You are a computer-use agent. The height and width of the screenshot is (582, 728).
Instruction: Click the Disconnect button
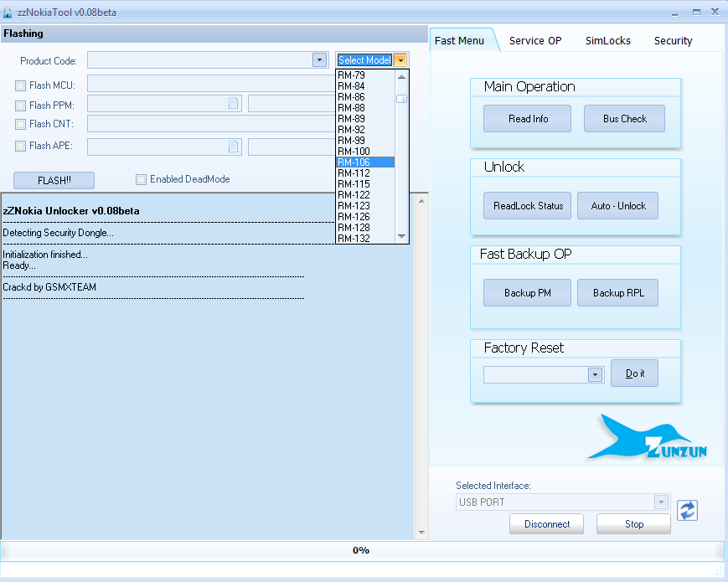(546, 524)
